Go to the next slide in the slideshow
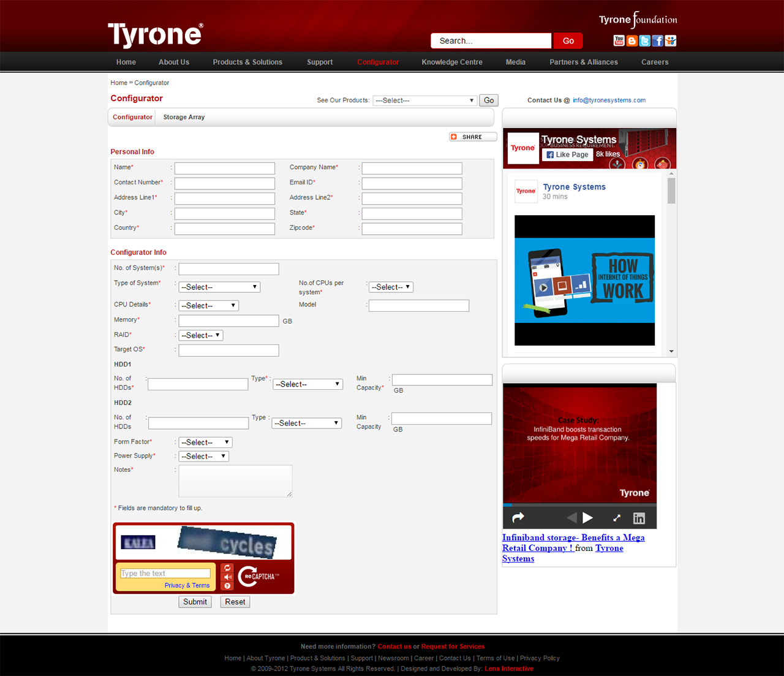784x676 pixels. coord(588,518)
